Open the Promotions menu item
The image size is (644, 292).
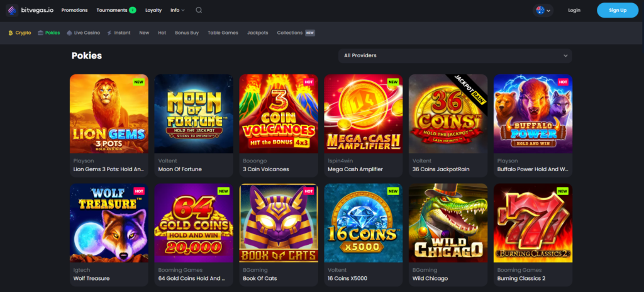coord(74,10)
